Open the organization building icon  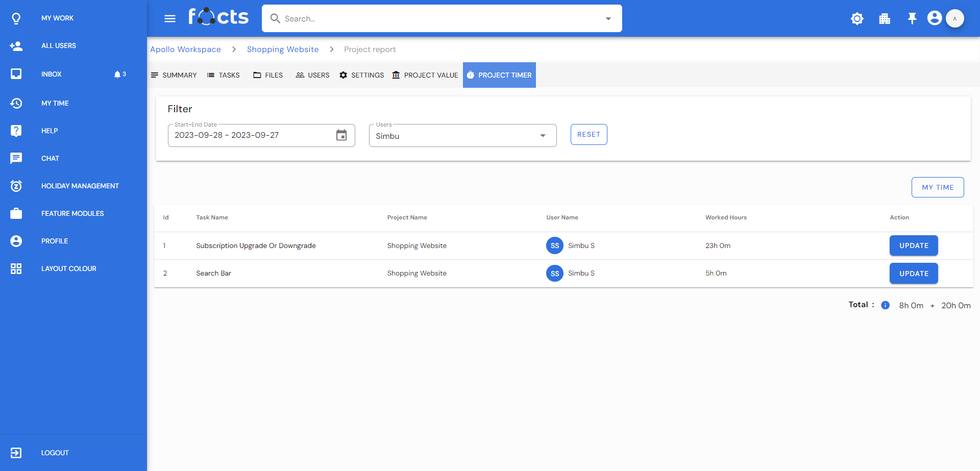coord(885,19)
